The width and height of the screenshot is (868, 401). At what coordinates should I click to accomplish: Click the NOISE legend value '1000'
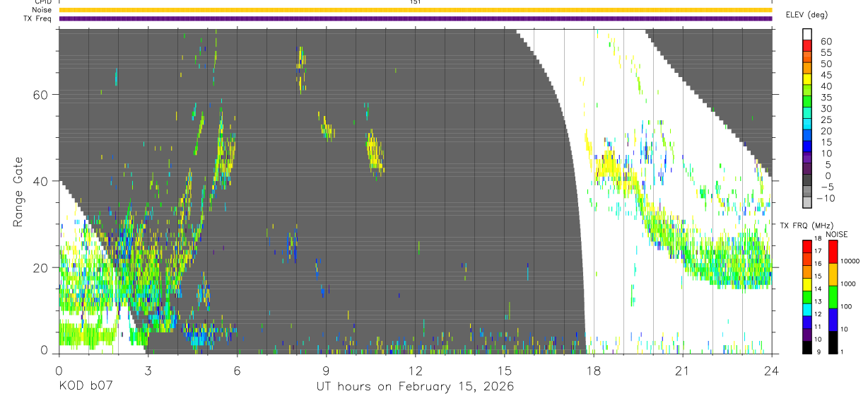tap(849, 282)
